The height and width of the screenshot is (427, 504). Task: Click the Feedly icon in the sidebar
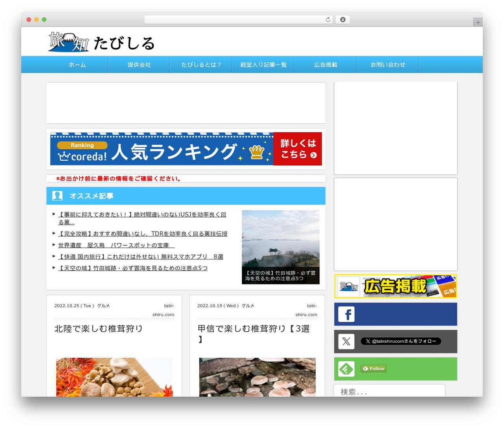(346, 369)
